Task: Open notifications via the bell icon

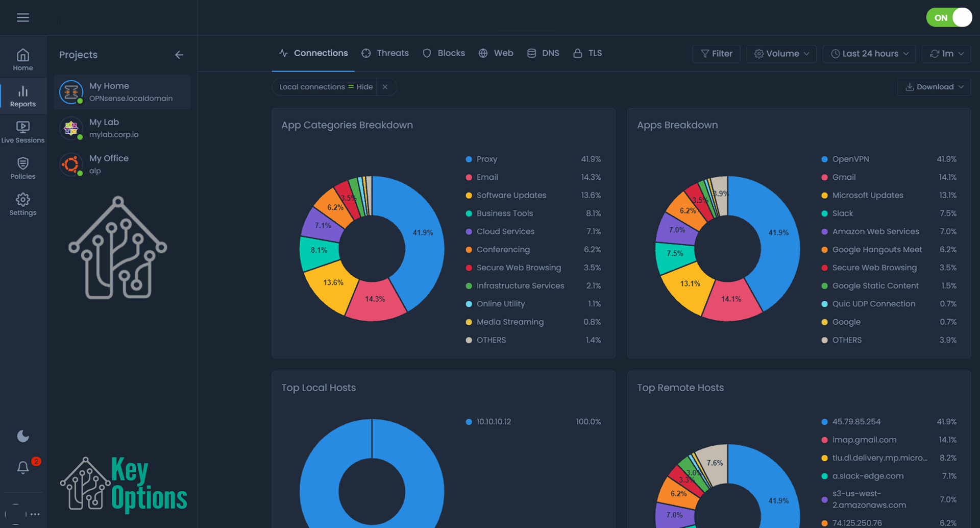Action: click(x=23, y=468)
